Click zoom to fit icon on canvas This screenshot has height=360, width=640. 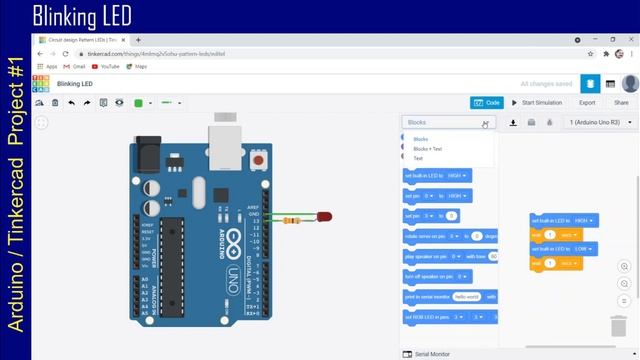click(42, 122)
